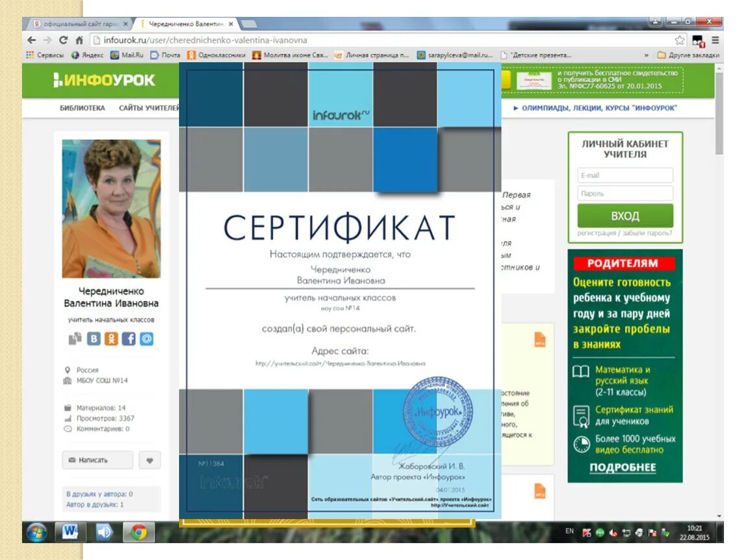The height and width of the screenshot is (560, 746).
Task: Open В друзьях у автора link
Action: point(99,494)
